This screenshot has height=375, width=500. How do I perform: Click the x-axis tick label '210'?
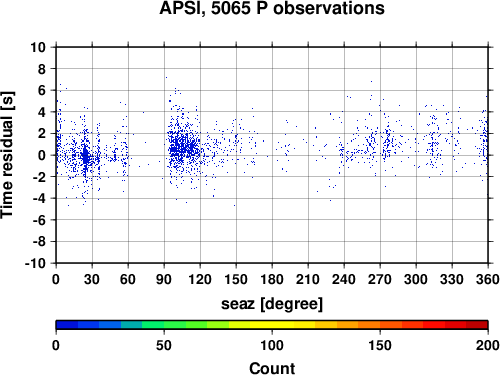pyautogui.click(x=308, y=279)
